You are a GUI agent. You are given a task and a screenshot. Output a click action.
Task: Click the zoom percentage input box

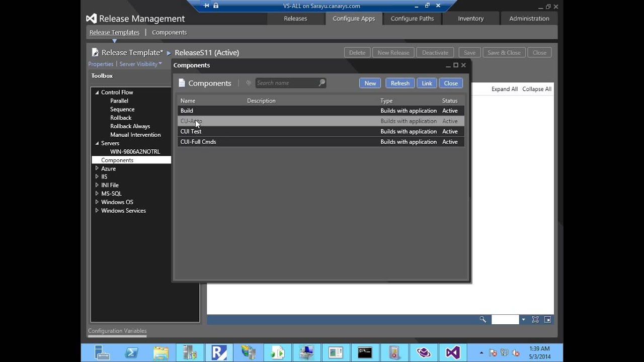(505, 319)
